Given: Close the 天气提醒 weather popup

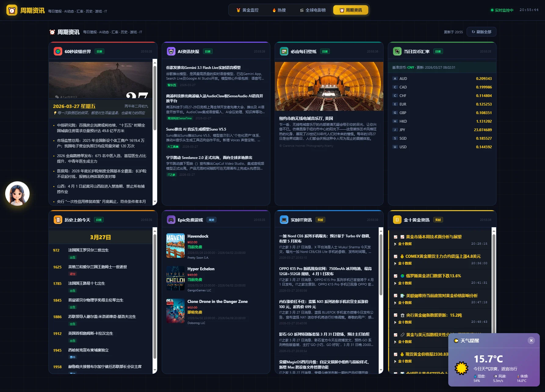Looking at the screenshot, I should tap(531, 340).
